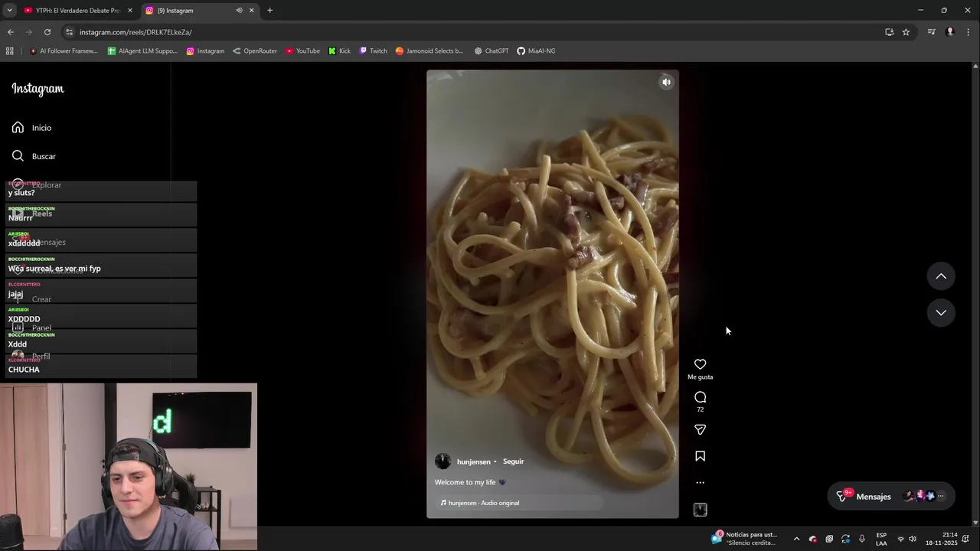Open the volume speaker tray icon

913,539
